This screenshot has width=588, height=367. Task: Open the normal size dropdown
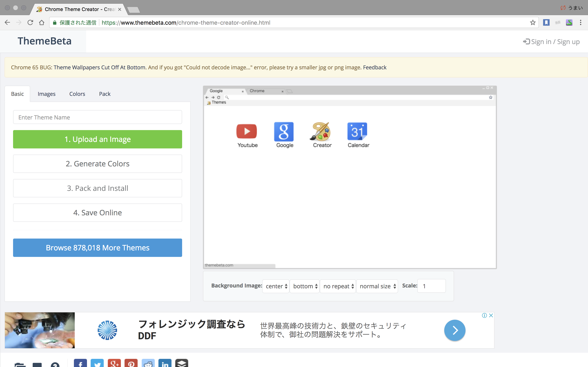377,286
